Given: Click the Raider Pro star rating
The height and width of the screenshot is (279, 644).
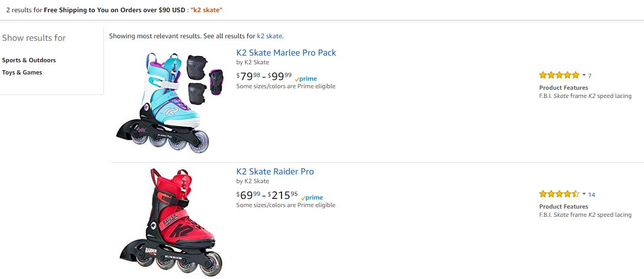Looking at the screenshot, I should point(559,194).
